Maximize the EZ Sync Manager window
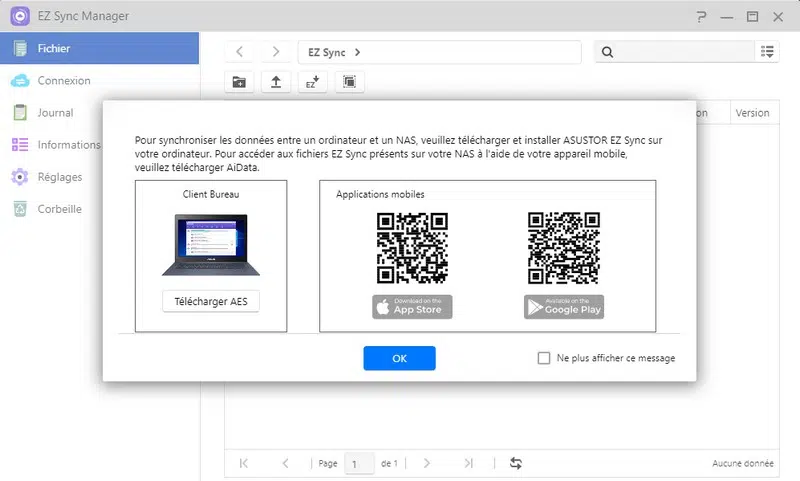 click(753, 16)
